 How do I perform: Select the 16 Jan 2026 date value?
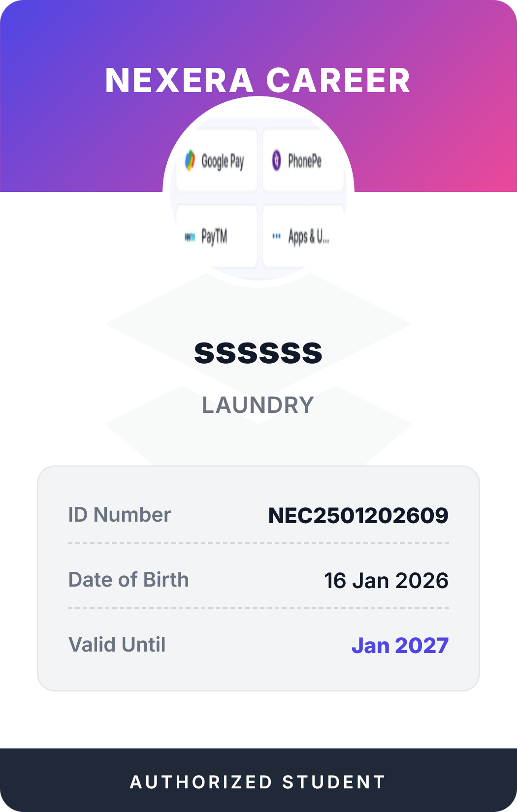coord(386,581)
